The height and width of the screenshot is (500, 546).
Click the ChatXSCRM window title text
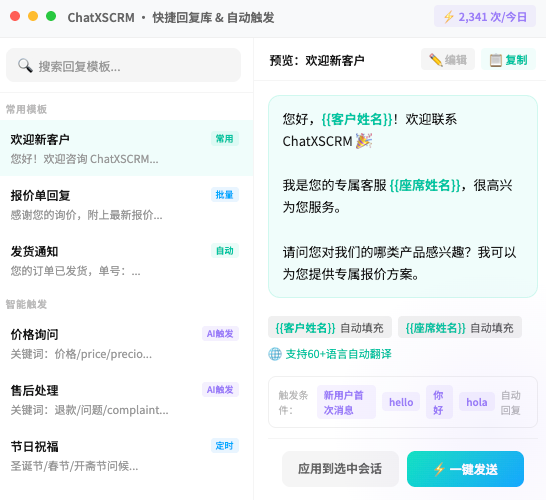[x=101, y=17]
